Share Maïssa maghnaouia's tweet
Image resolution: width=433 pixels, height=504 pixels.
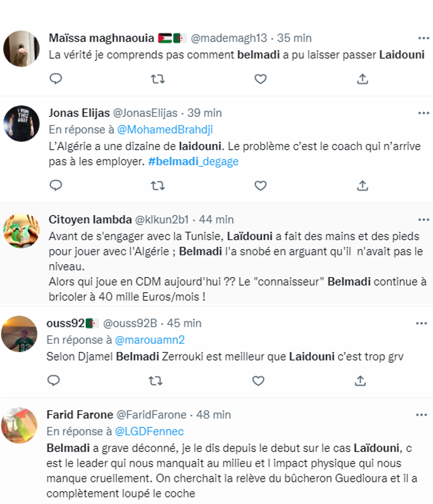(x=363, y=79)
